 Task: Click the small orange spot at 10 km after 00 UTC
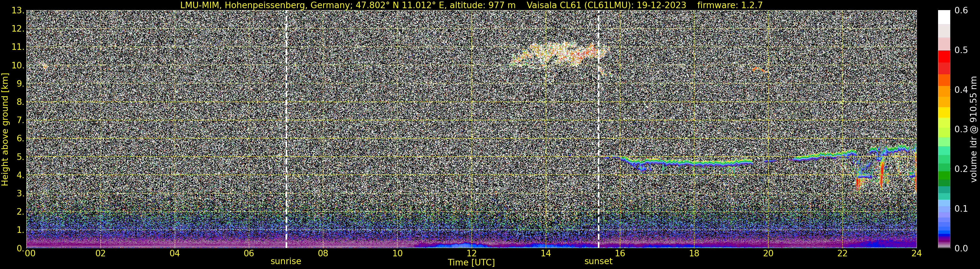[45, 67]
